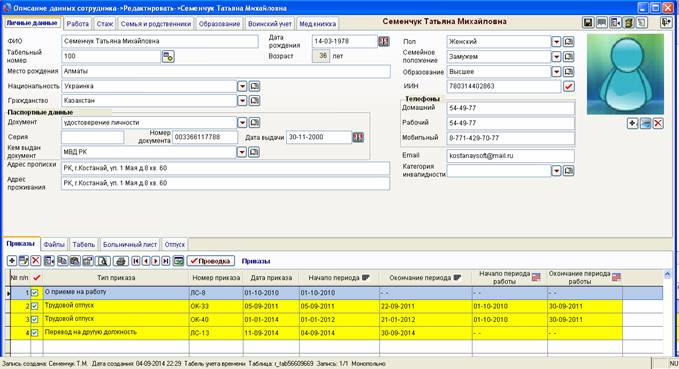Open the reference list for Гражданство

coord(255,101)
